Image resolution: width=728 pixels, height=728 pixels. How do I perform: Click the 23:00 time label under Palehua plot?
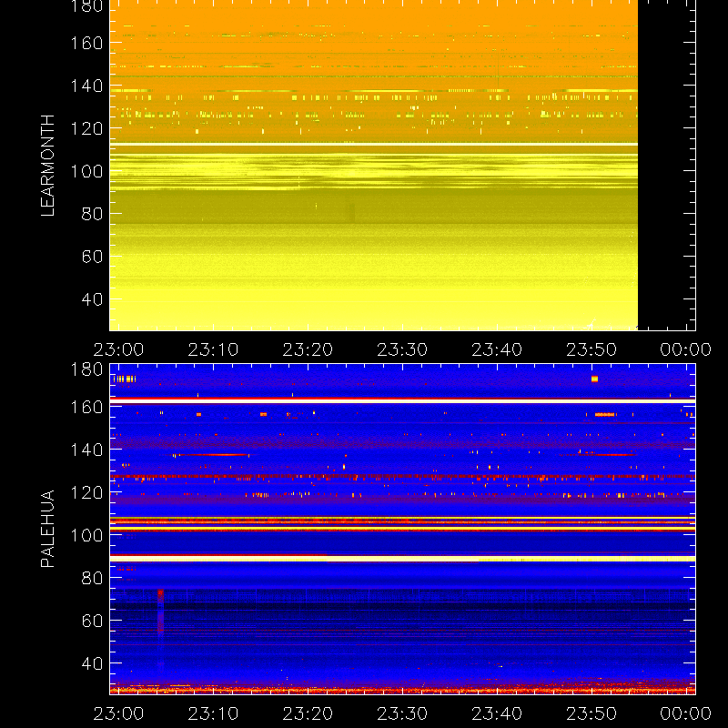119,713
